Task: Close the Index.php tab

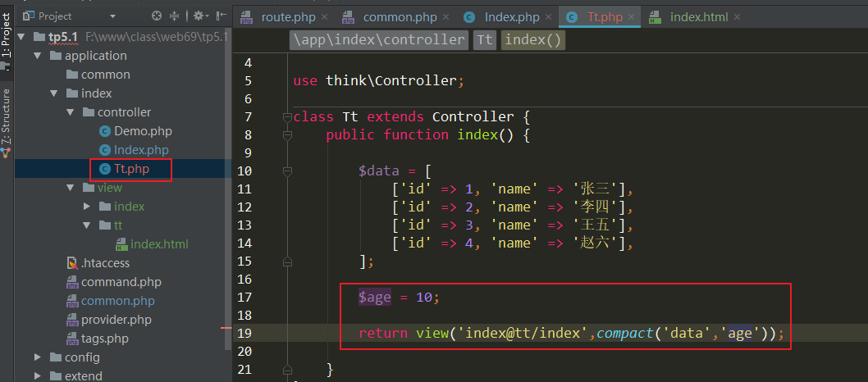Action: click(x=548, y=17)
